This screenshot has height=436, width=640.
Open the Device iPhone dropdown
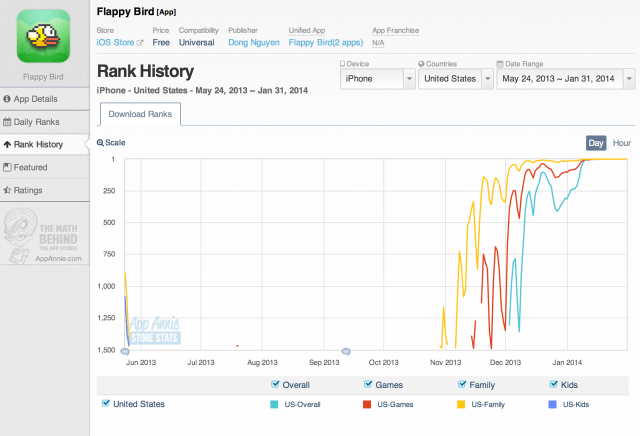point(378,79)
